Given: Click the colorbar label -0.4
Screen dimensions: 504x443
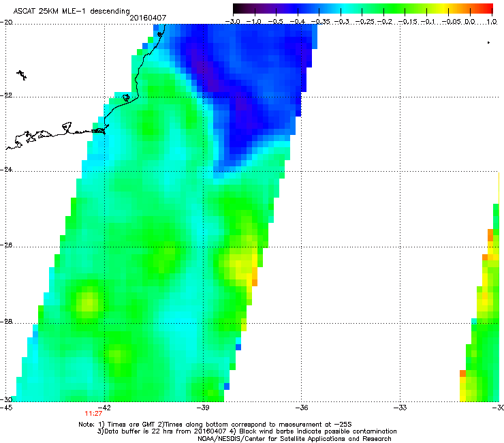Looking at the screenshot, I should click(298, 22).
